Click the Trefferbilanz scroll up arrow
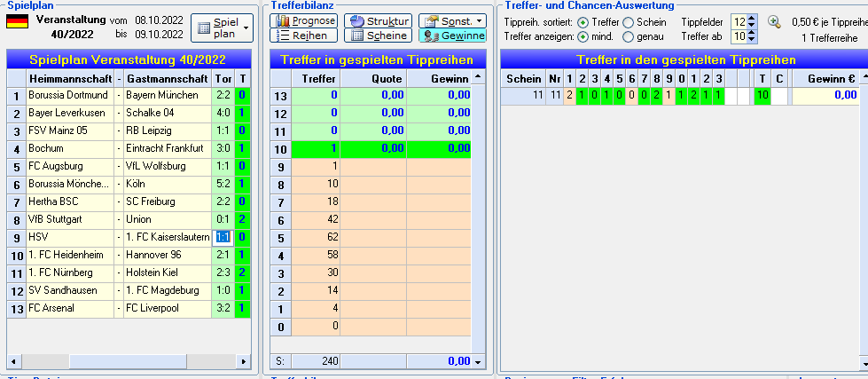This screenshot has height=379, width=868. (478, 76)
